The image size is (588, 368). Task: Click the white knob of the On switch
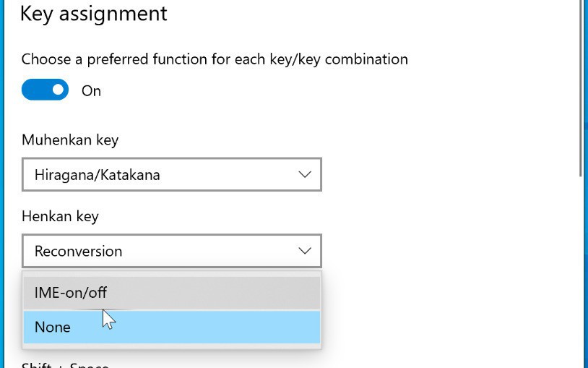pyautogui.click(x=58, y=90)
